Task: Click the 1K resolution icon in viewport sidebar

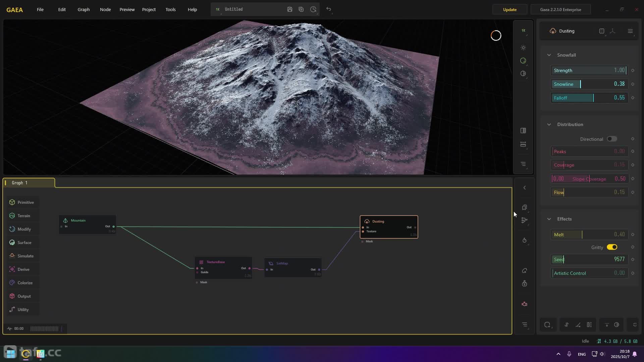Action: click(x=523, y=31)
